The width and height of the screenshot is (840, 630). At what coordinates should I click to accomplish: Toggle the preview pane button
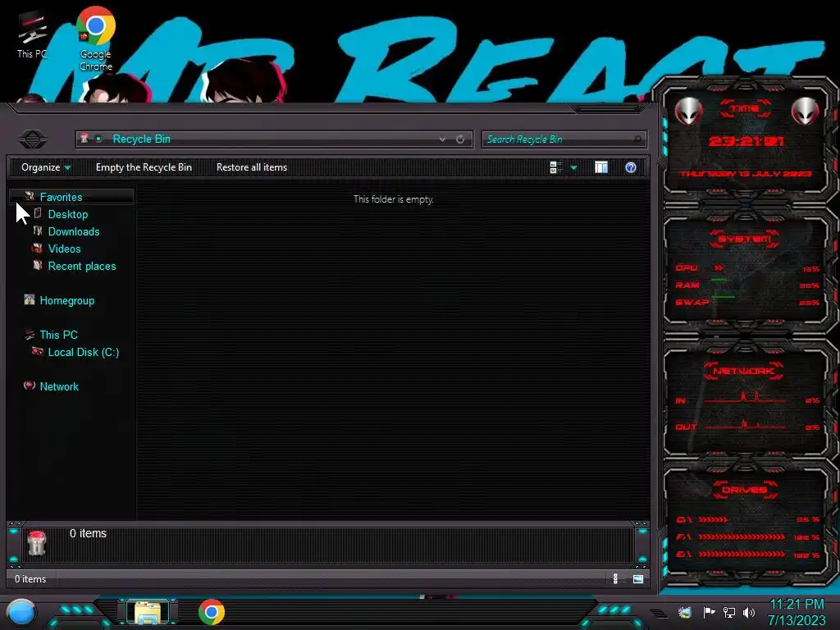coord(601,167)
